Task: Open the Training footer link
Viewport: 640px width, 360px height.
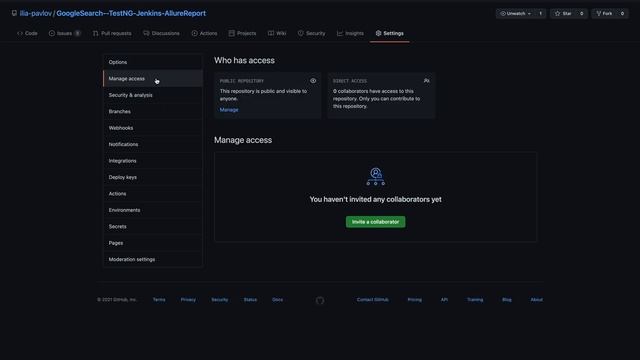Action: coord(475,300)
